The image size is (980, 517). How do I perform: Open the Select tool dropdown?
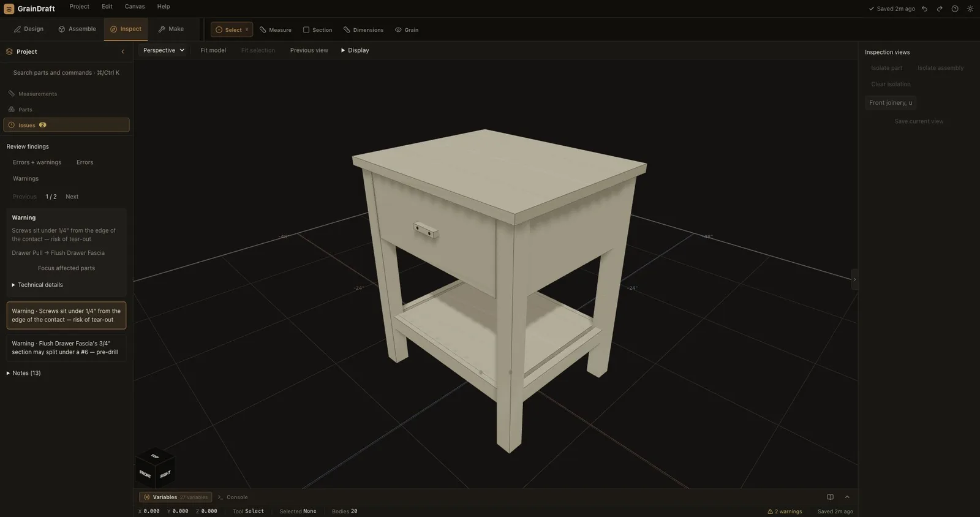(x=232, y=29)
